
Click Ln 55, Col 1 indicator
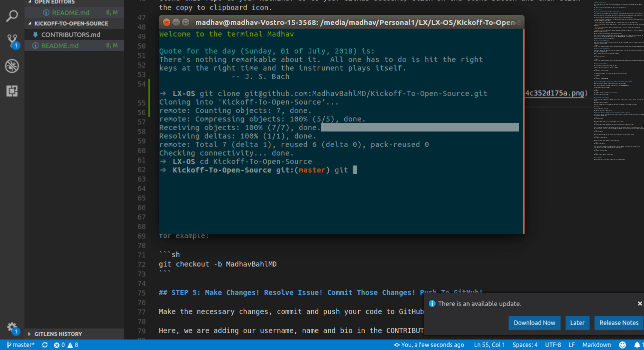(489, 345)
